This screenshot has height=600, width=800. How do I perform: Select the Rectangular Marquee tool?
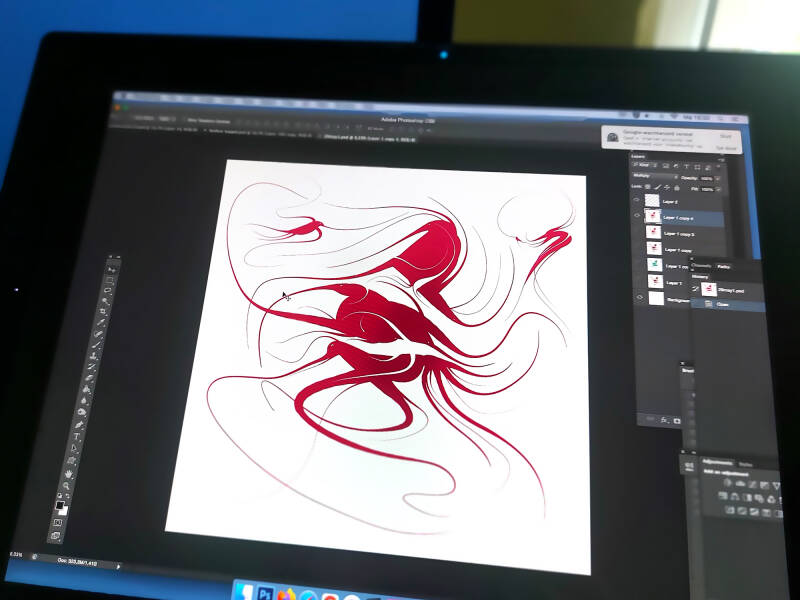click(x=110, y=280)
